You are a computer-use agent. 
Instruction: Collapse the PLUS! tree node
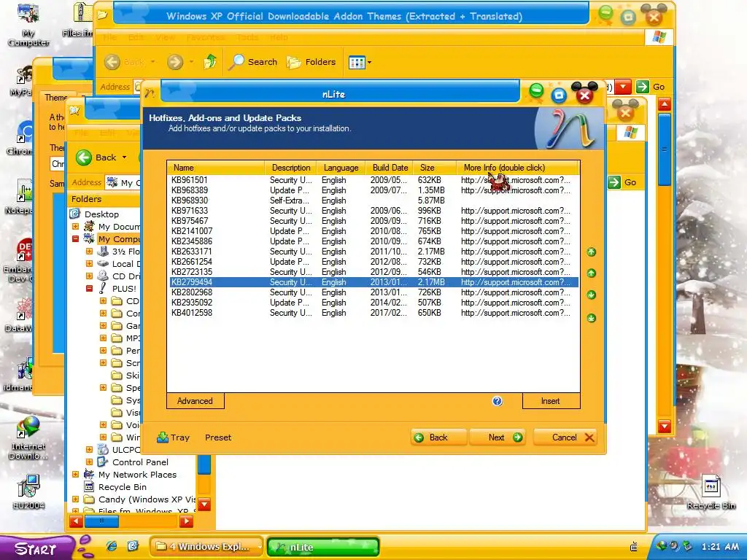tap(89, 289)
